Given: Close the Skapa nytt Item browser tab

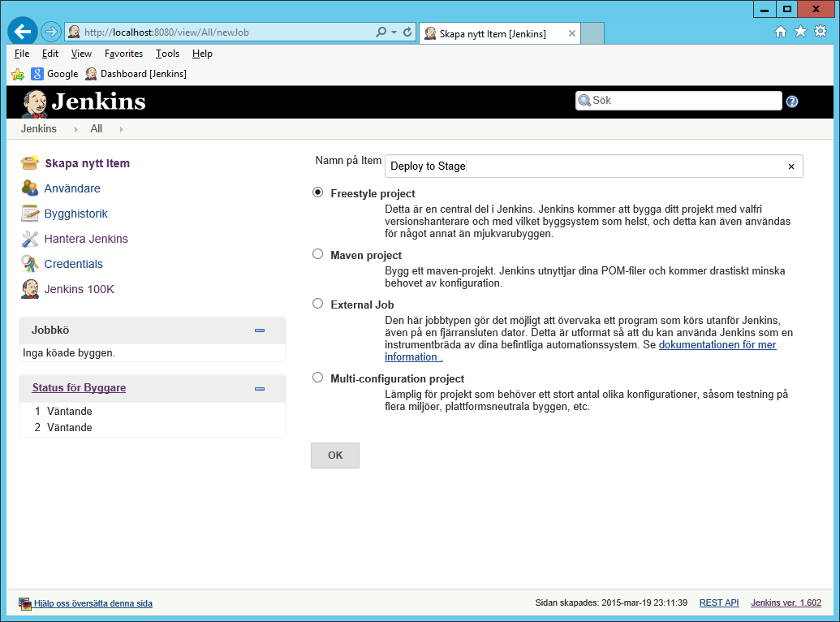Looking at the screenshot, I should pos(571,33).
